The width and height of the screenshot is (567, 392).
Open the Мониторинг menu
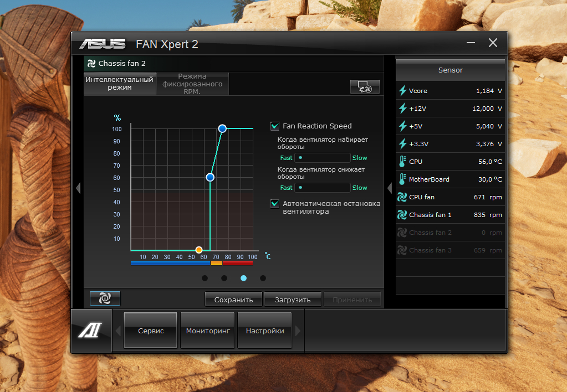point(207,331)
